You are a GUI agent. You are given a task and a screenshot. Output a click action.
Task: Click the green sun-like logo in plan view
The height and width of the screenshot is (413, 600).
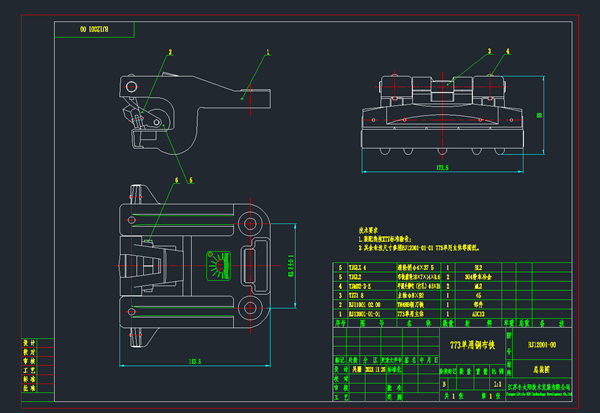coord(218,266)
